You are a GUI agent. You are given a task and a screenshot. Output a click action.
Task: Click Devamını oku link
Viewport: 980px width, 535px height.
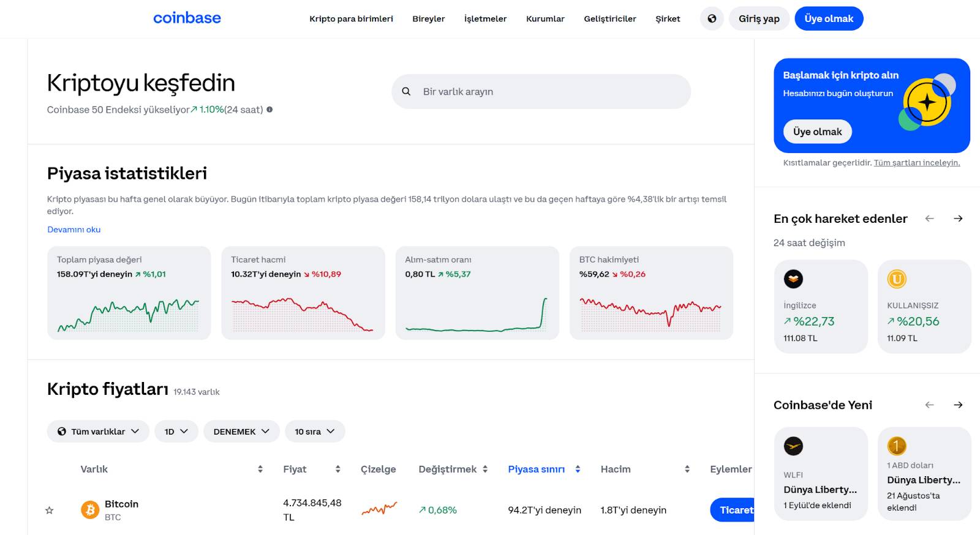point(74,230)
